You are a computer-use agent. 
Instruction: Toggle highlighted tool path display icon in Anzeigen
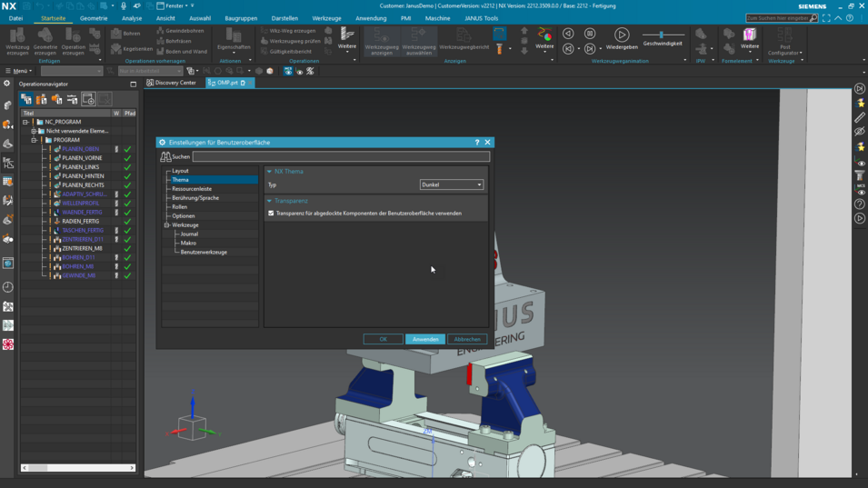pos(499,34)
